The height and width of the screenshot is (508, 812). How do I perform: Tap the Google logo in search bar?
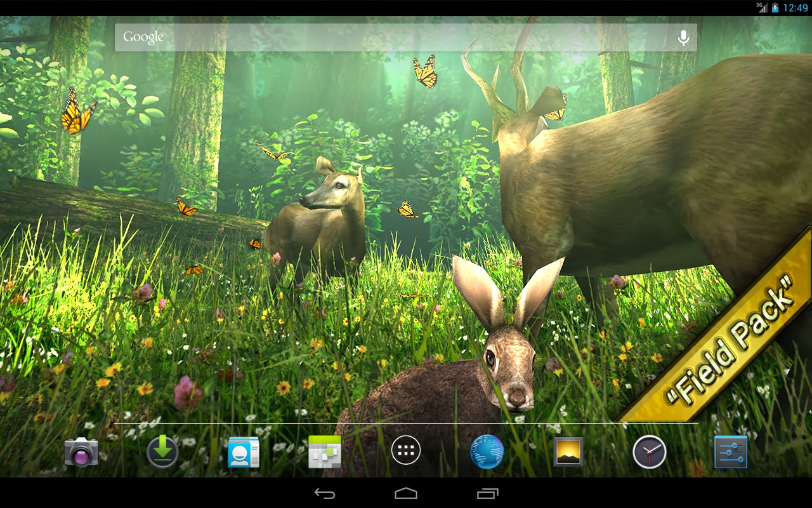pyautogui.click(x=143, y=37)
